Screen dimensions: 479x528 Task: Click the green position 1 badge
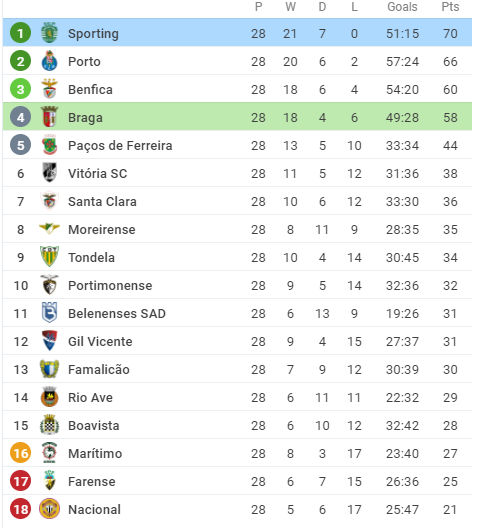pos(21,33)
